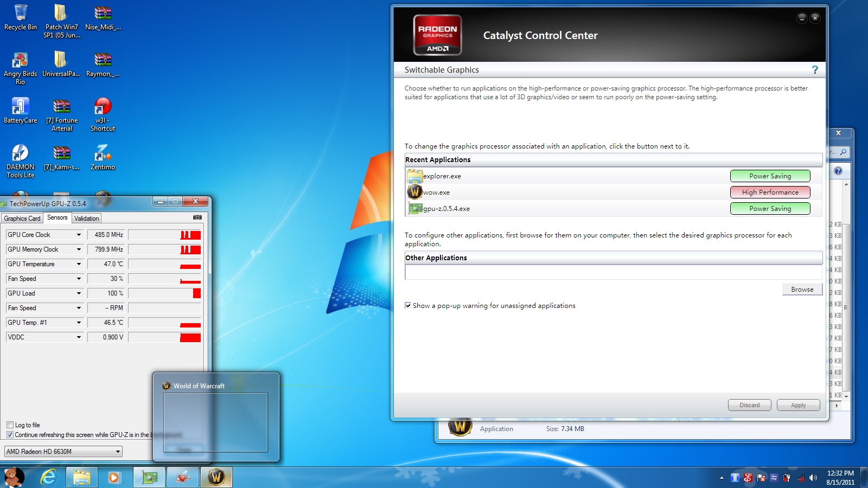Open the AMD Radeon HD 6630M selector
This screenshot has width=868, height=488.
[x=63, y=451]
